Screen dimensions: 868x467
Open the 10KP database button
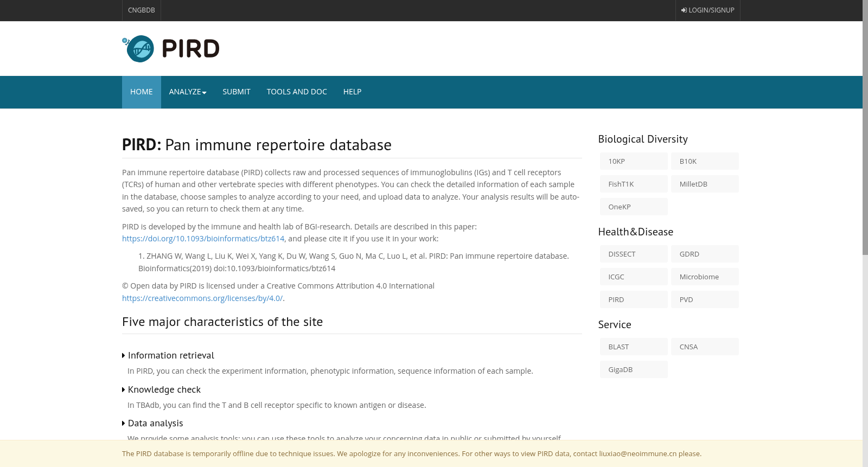pos(634,161)
